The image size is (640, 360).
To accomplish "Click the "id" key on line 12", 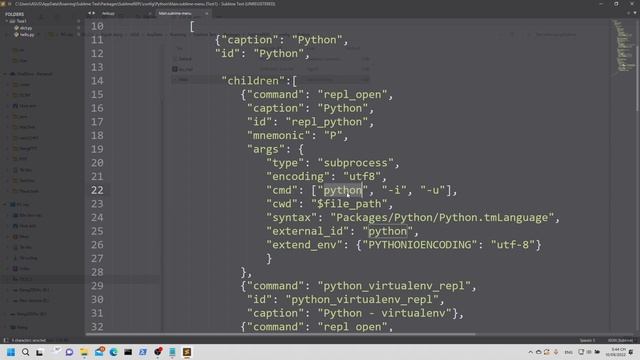I will click(228, 53).
